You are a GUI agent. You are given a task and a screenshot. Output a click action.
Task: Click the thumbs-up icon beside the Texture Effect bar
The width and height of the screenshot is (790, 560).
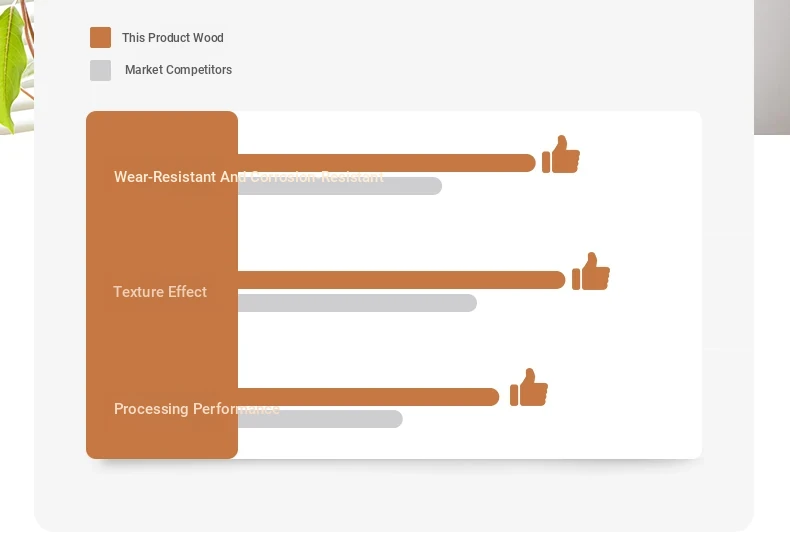click(591, 271)
